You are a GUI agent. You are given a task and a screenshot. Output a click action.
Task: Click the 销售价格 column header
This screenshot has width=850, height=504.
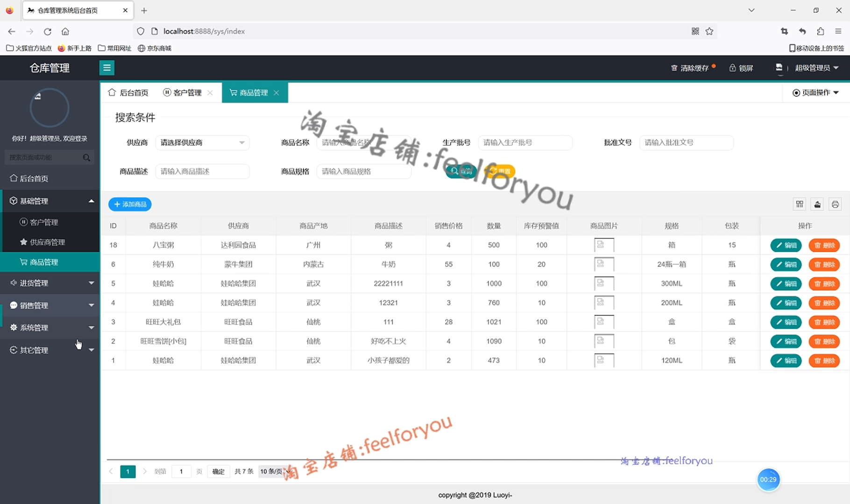[x=448, y=226]
